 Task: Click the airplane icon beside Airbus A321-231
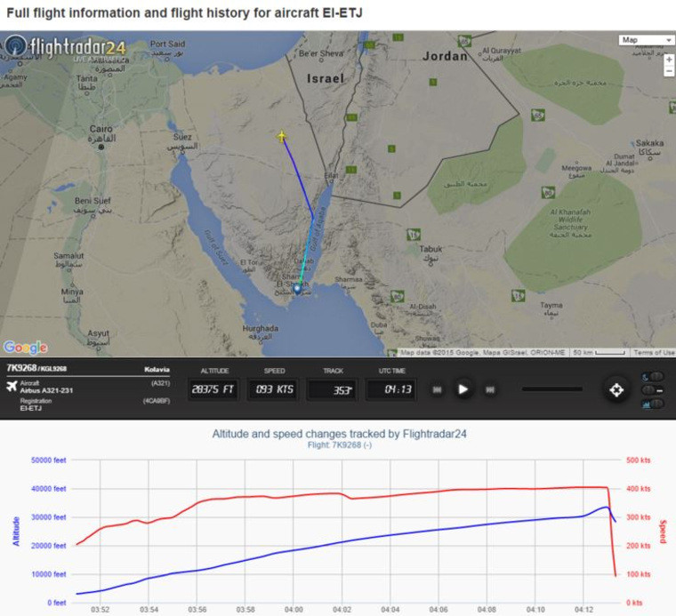[12, 387]
